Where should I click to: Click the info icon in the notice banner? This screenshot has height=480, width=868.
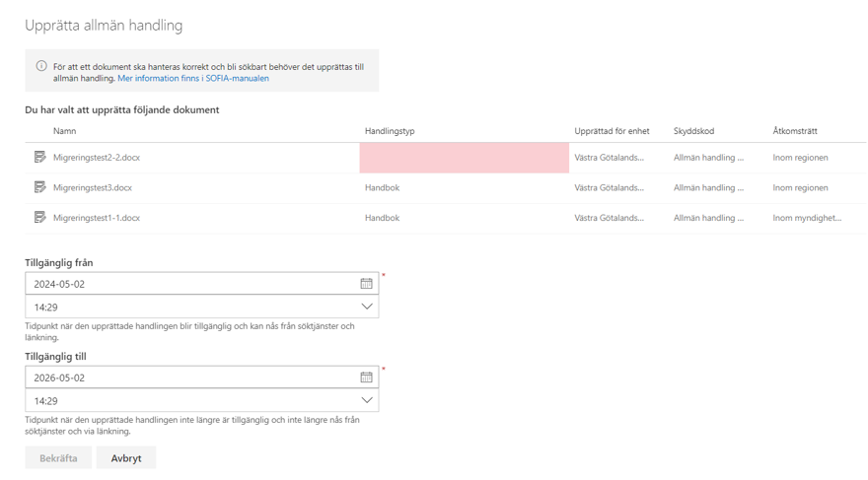pyautogui.click(x=41, y=67)
